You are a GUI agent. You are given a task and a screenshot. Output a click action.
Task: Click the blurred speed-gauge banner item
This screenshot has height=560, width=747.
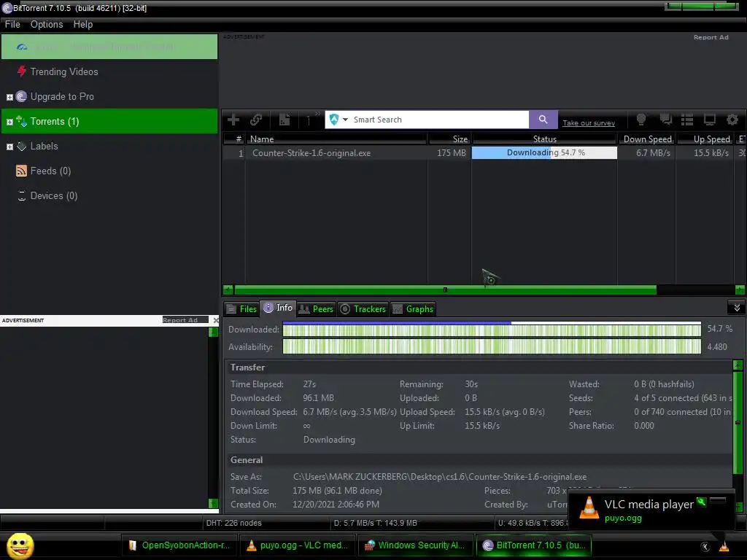[x=109, y=47]
